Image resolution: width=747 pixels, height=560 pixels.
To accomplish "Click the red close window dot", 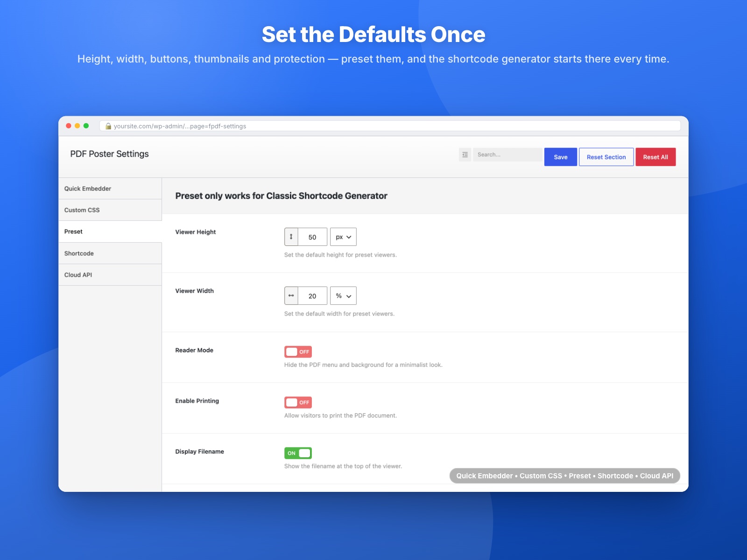I will (x=69, y=126).
